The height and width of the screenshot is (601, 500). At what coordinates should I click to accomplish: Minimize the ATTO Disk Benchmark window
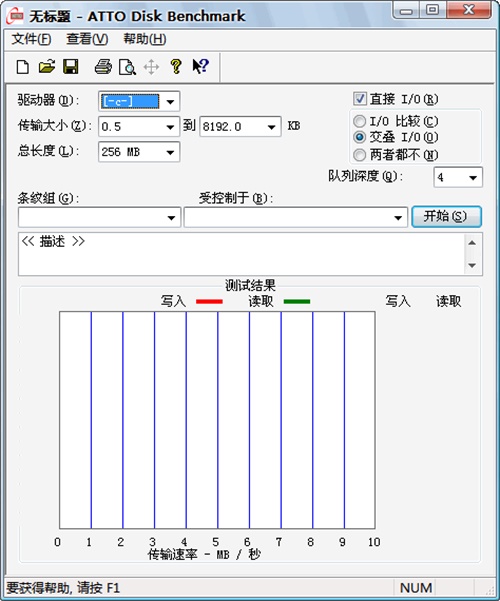(406, 10)
